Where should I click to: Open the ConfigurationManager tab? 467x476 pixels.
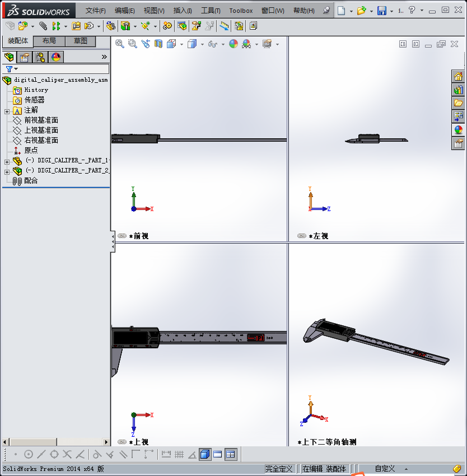tap(40, 57)
